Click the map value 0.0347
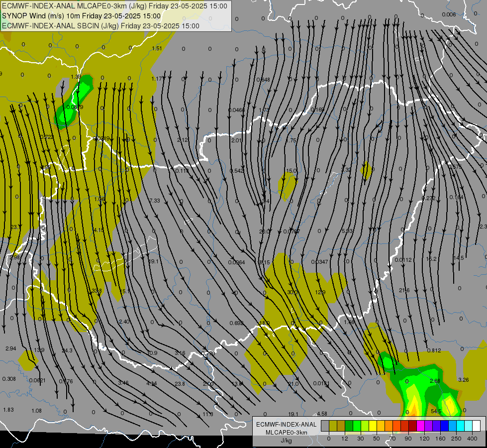Image resolution: width=487 pixels, height=448 pixels. pos(319,262)
